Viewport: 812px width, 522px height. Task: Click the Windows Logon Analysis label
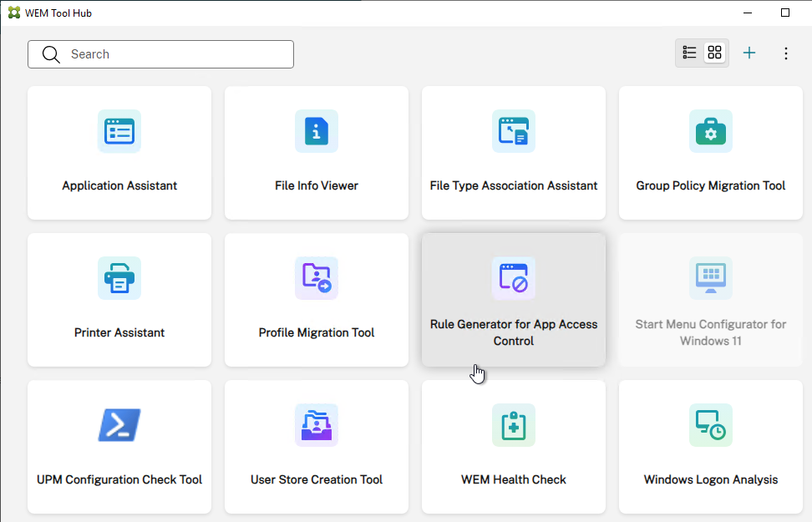point(710,479)
